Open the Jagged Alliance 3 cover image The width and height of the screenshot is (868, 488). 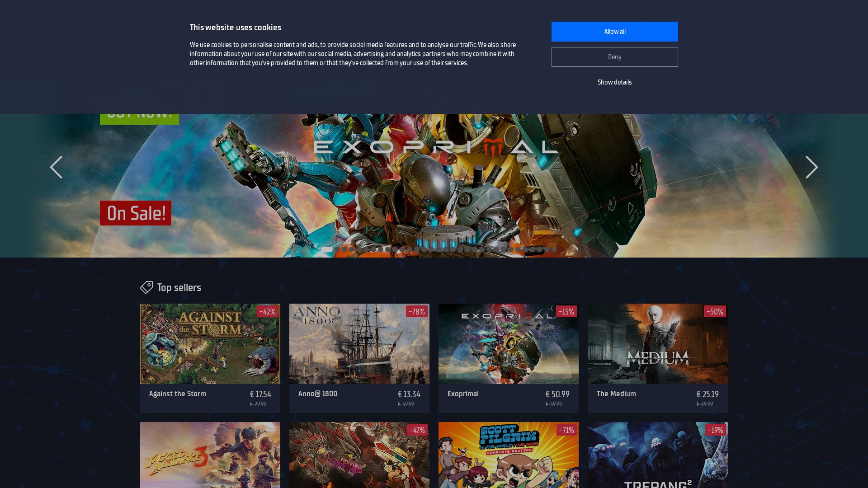(210, 455)
